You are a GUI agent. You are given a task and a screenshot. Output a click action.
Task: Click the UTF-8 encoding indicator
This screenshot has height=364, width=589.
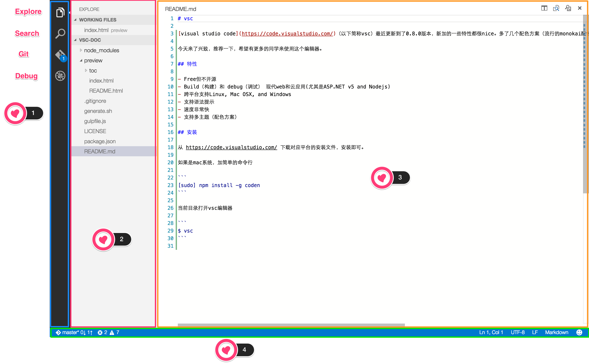click(x=518, y=332)
